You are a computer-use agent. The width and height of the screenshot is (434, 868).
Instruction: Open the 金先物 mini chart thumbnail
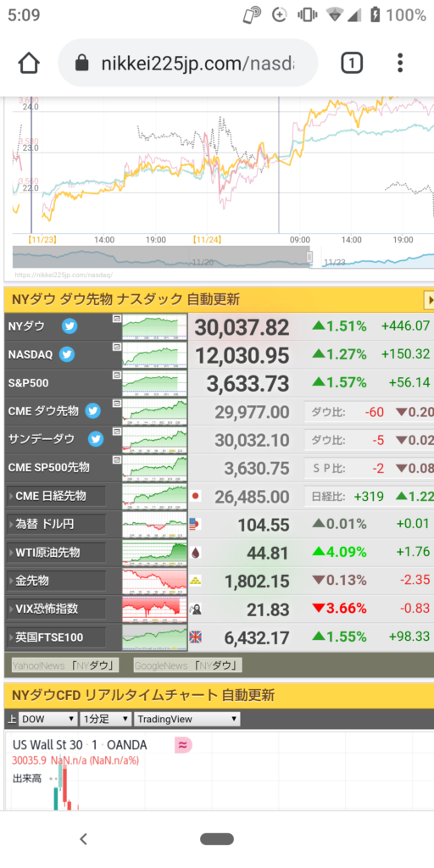pos(154,581)
